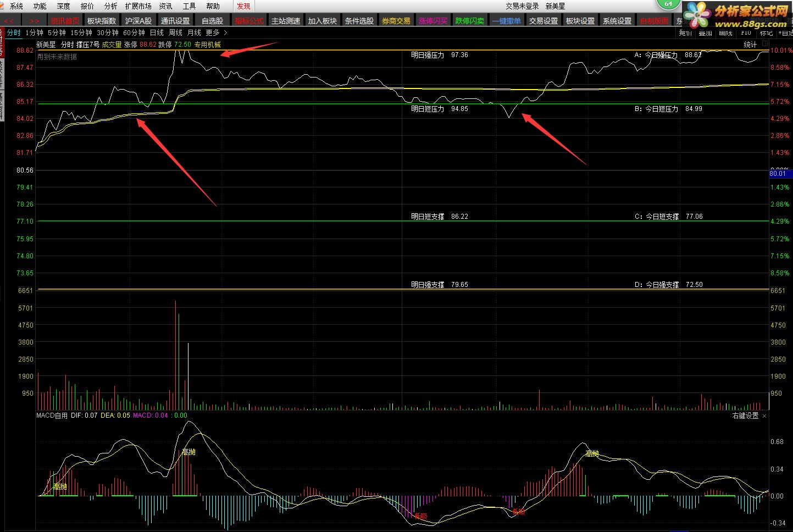The width and height of the screenshot is (793, 532).
Task: Click the 统计 statistics button
Action: click(x=750, y=45)
